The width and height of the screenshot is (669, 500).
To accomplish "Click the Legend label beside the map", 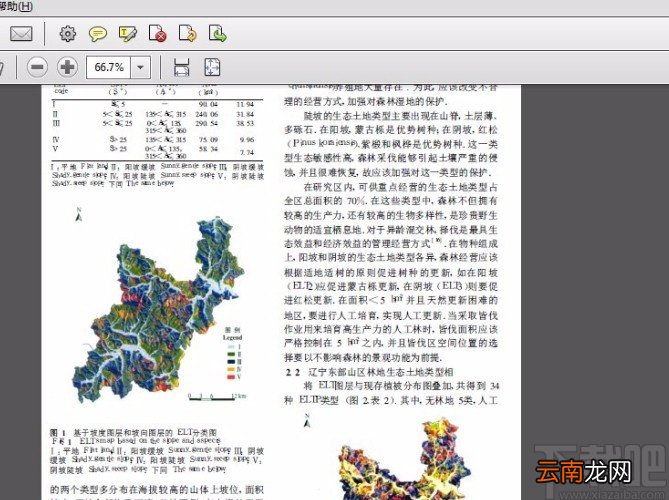I will pos(232,337).
